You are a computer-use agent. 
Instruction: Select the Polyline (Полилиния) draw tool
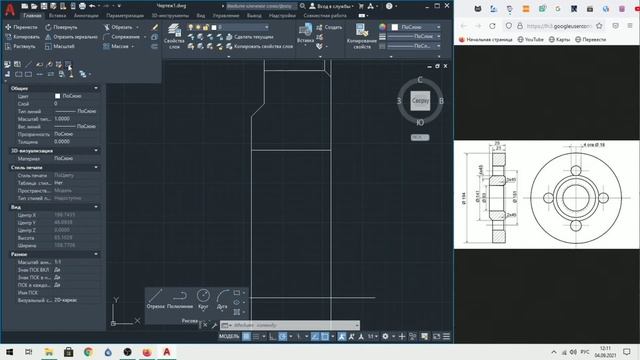pyautogui.click(x=180, y=299)
